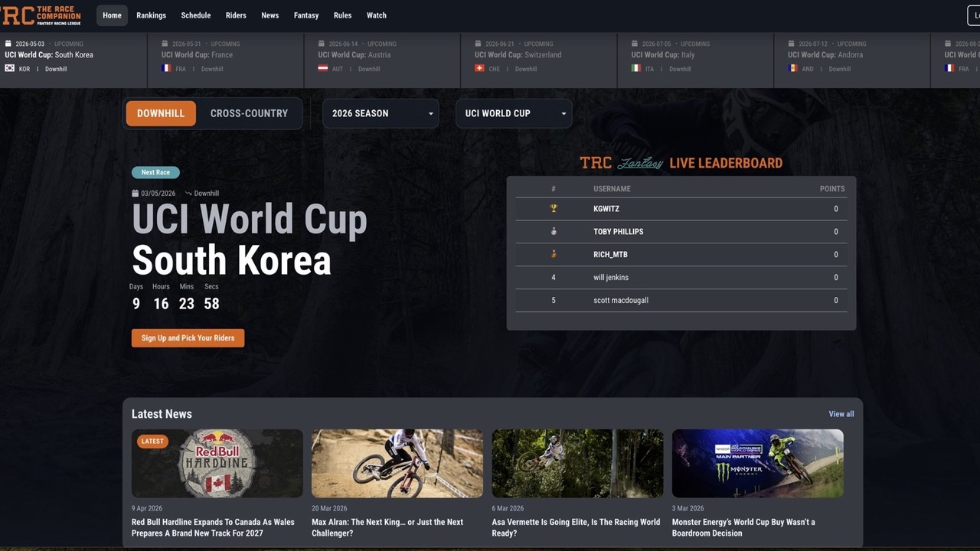Expand the 2026 Season dropdown
This screenshot has width=980, height=551.
tap(381, 113)
